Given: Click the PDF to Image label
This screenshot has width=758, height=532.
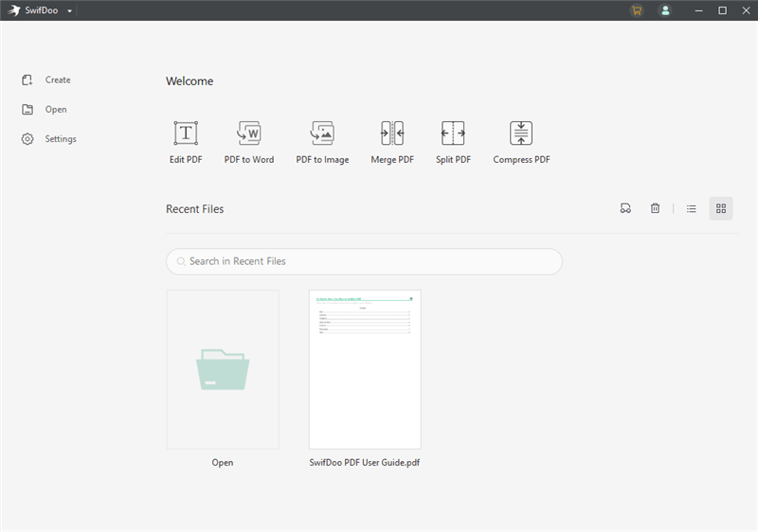Looking at the screenshot, I should (x=322, y=160).
